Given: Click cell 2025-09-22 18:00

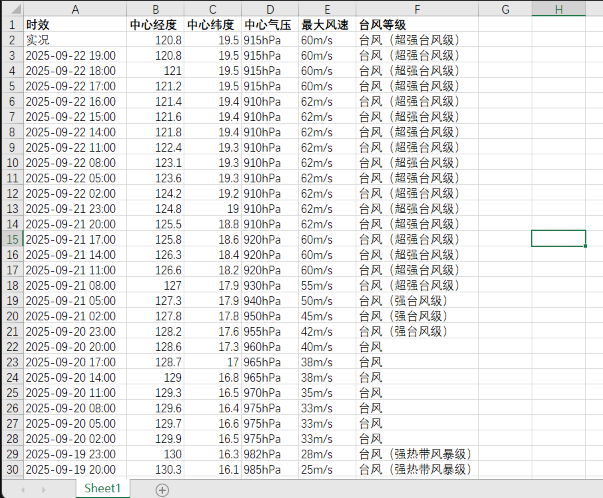Looking at the screenshot, I should [x=75, y=71].
